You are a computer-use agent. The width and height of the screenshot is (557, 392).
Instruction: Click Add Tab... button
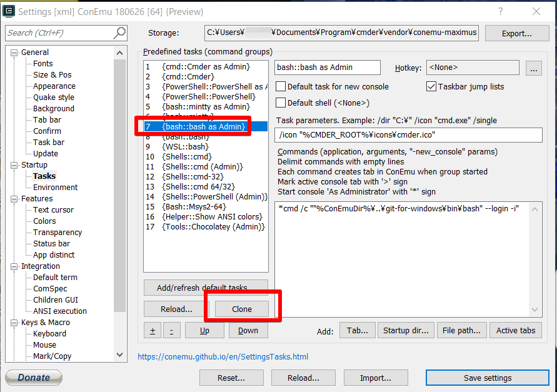pyautogui.click(x=358, y=331)
